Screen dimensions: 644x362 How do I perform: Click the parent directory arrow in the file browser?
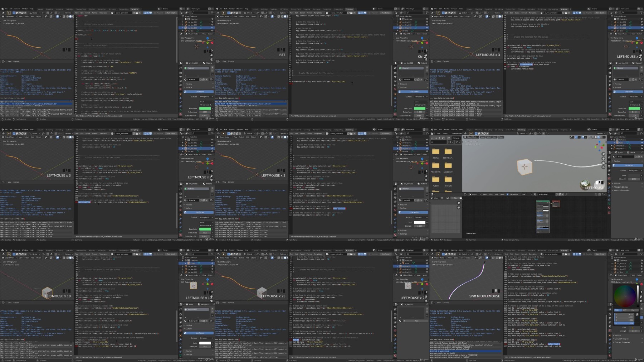tap(439, 138)
